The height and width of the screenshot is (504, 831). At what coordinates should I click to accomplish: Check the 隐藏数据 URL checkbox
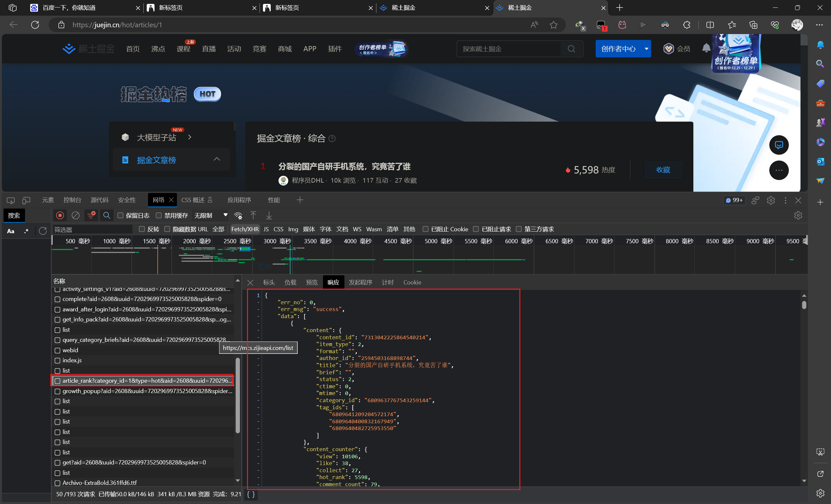click(x=167, y=229)
